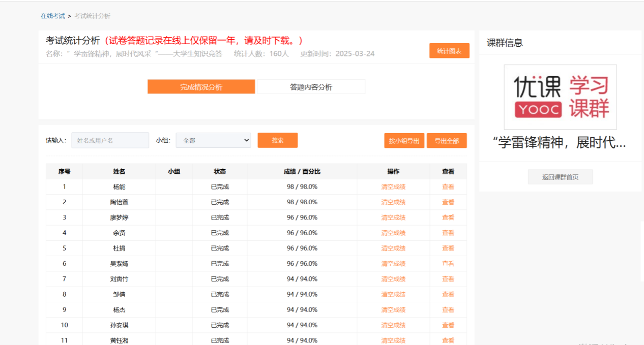This screenshot has height=345, width=644.
Task: Click the 导出全部 button
Action: pos(447,141)
